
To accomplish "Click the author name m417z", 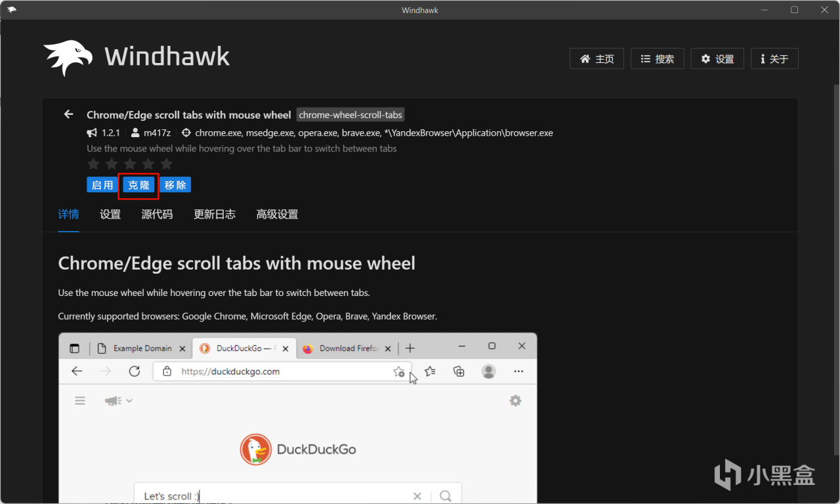I will [157, 133].
